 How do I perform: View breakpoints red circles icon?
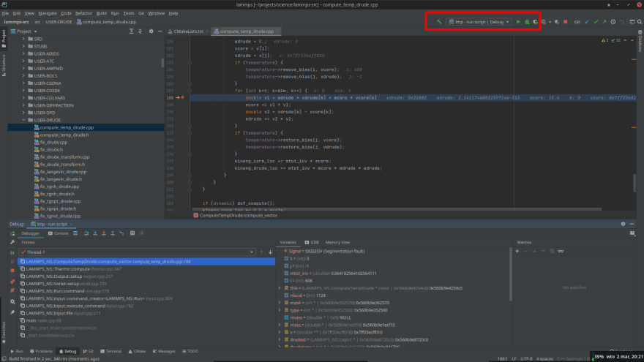tap(12, 282)
